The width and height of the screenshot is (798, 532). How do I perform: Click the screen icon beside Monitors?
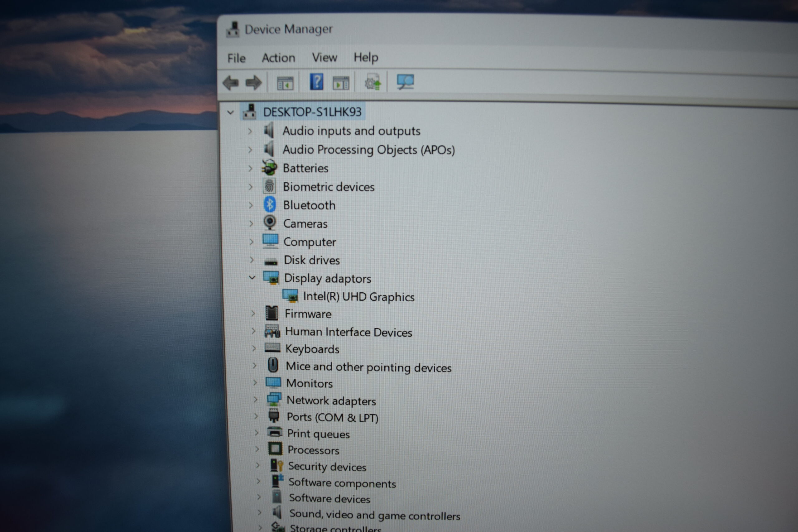pos(273,383)
